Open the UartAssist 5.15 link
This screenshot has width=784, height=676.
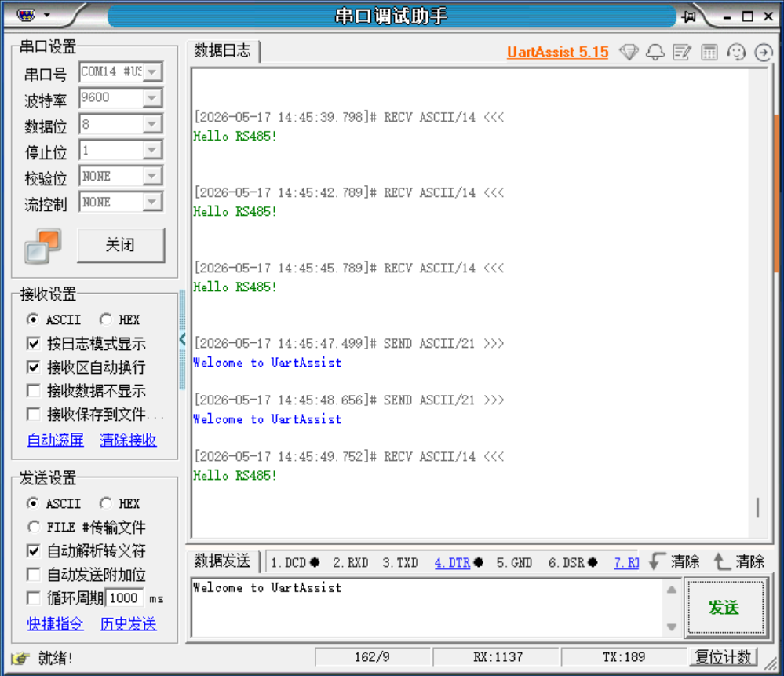pos(557,52)
